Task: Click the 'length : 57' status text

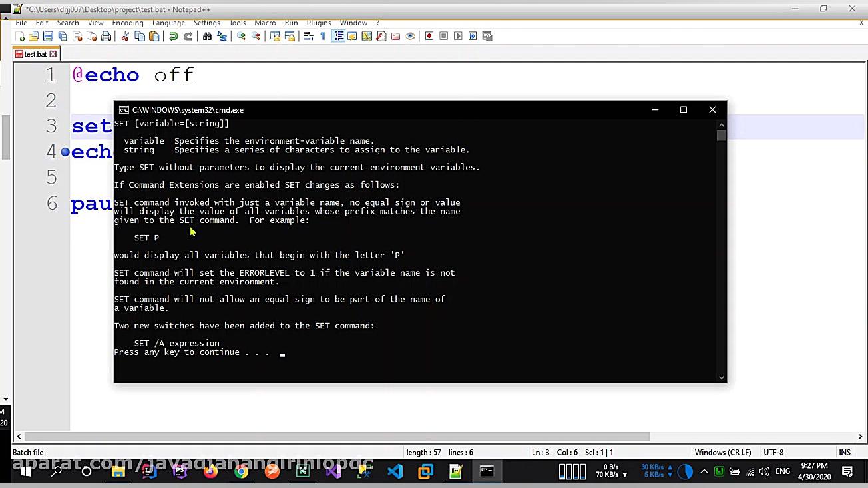Action: pyautogui.click(x=423, y=453)
